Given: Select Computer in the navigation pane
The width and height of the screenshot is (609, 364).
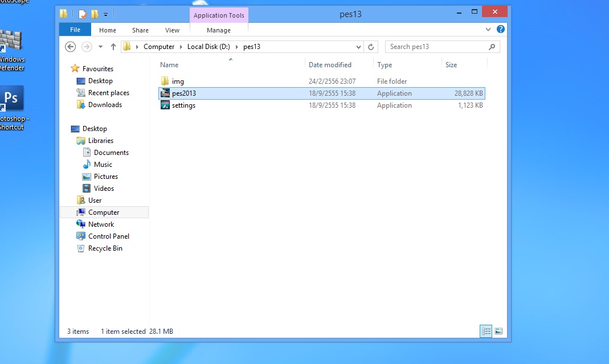Looking at the screenshot, I should [x=104, y=212].
